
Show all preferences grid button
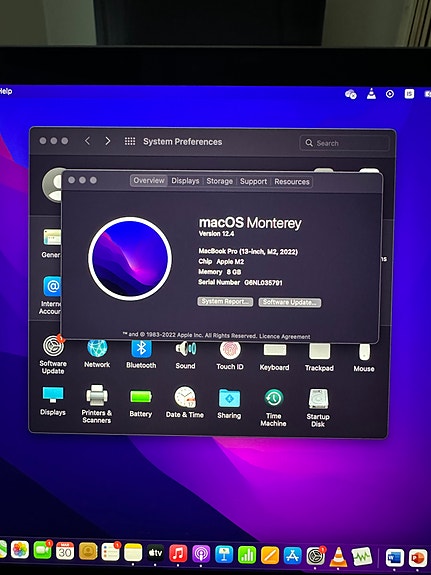[130, 141]
